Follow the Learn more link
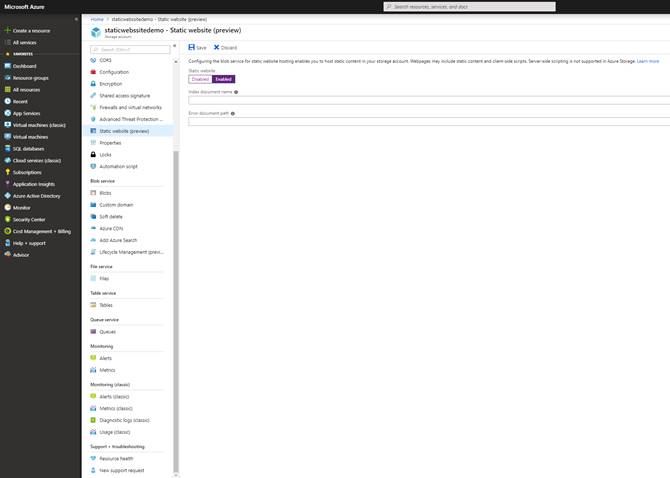 tap(648, 61)
